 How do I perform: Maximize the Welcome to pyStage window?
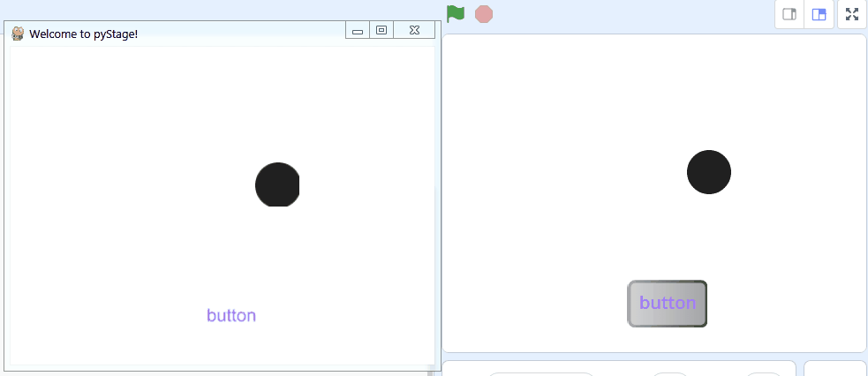(381, 30)
